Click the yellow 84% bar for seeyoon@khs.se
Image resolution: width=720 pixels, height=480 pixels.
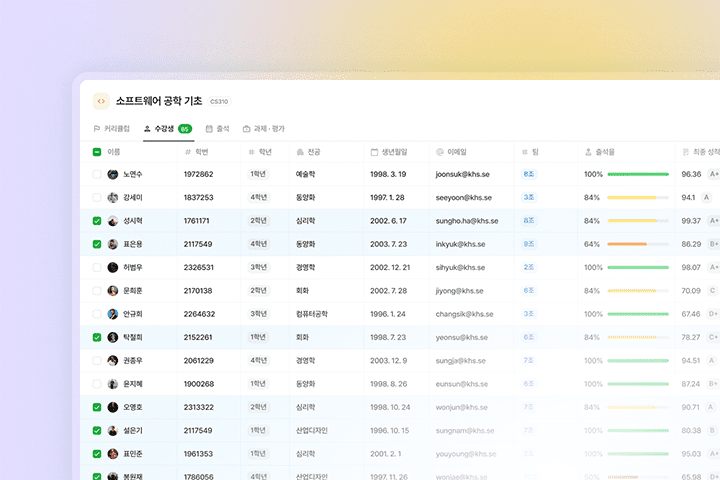coord(638,198)
